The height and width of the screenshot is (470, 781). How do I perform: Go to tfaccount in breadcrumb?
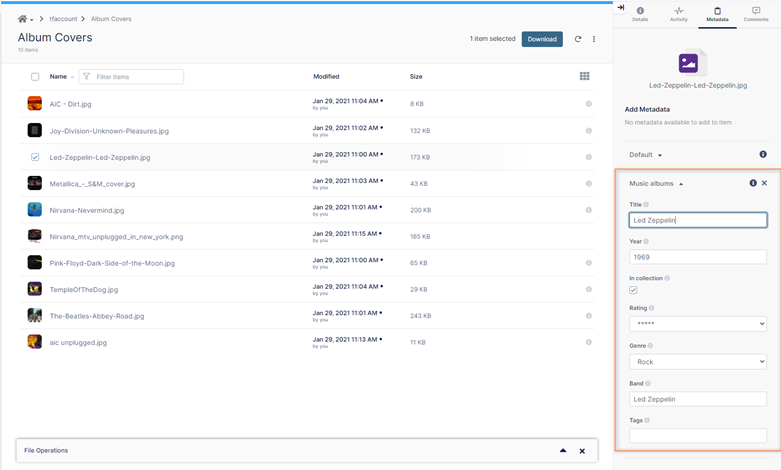63,19
